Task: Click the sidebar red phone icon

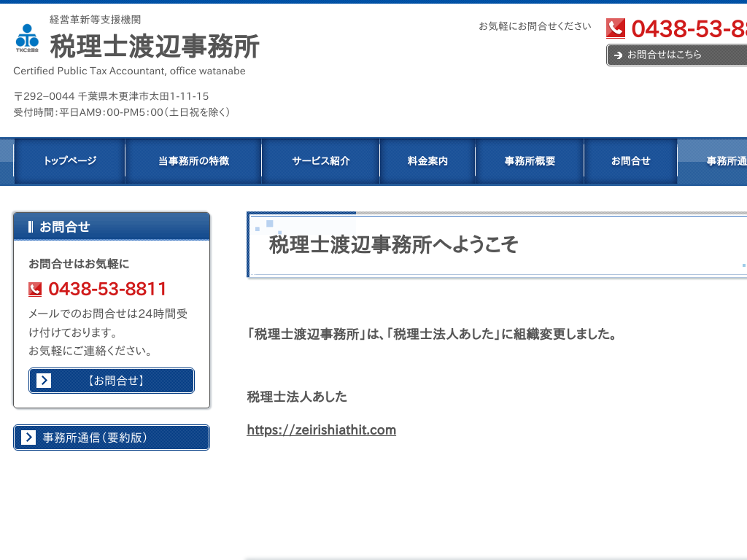Action: 35,289
